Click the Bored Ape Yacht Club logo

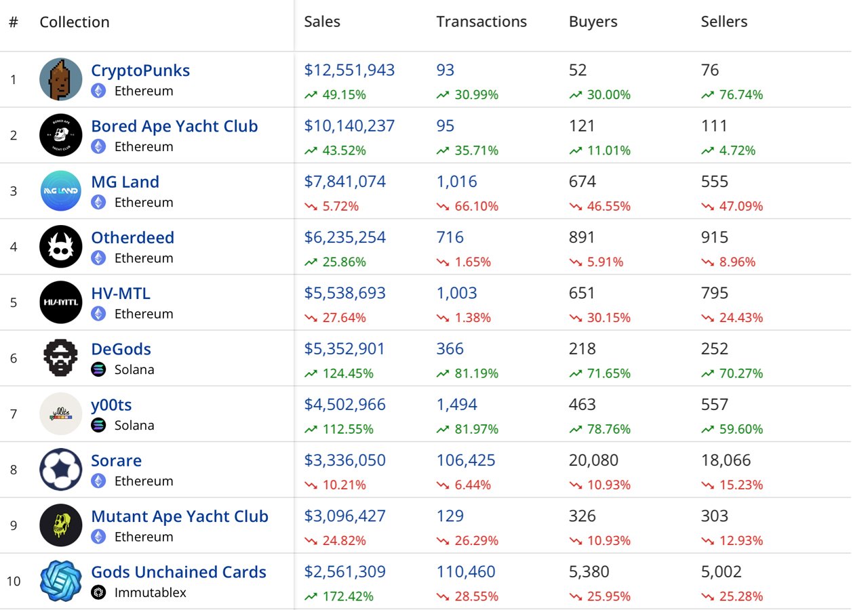61,135
